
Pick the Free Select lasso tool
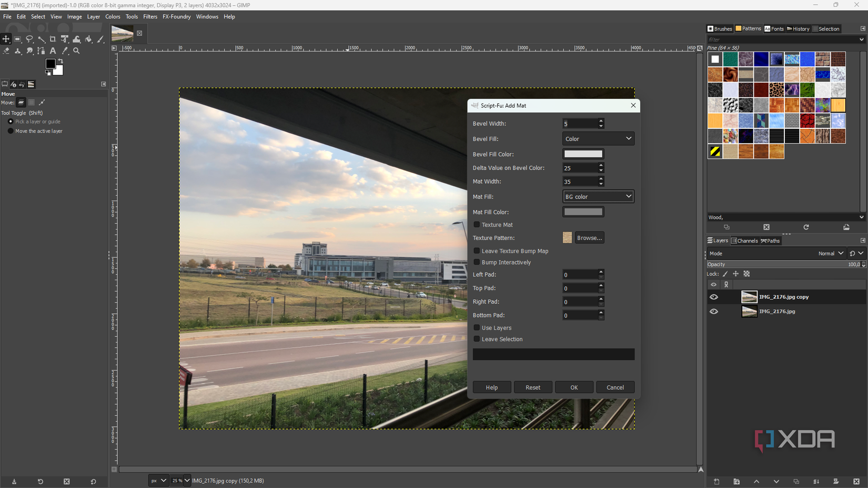pos(29,39)
